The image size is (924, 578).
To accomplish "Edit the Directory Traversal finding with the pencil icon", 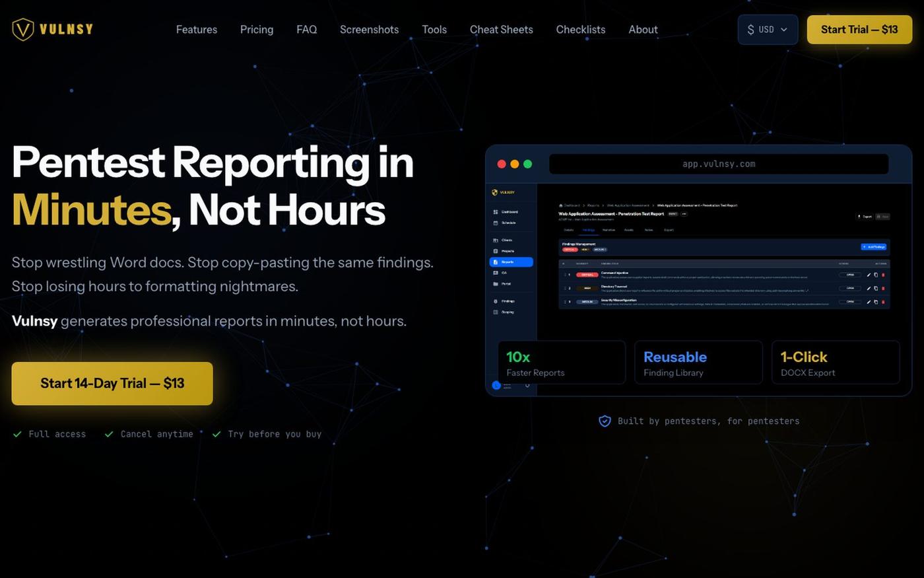I will (x=869, y=288).
